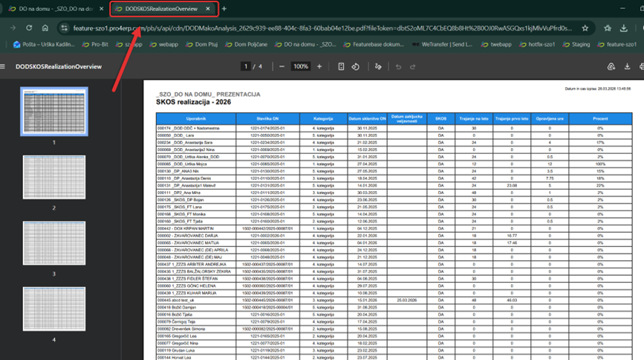The image size is (644, 360).
Task: Click the Opravljene ure column header
Action: [x=550, y=118]
